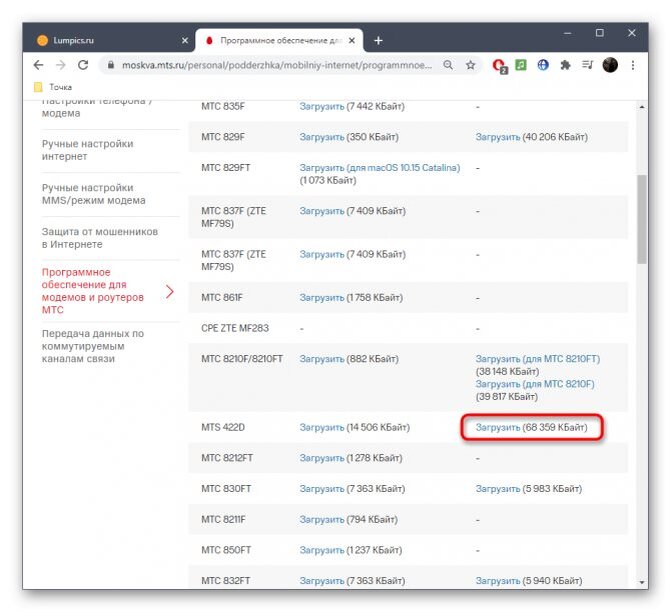Select the MTS 422D model name

pos(223,427)
